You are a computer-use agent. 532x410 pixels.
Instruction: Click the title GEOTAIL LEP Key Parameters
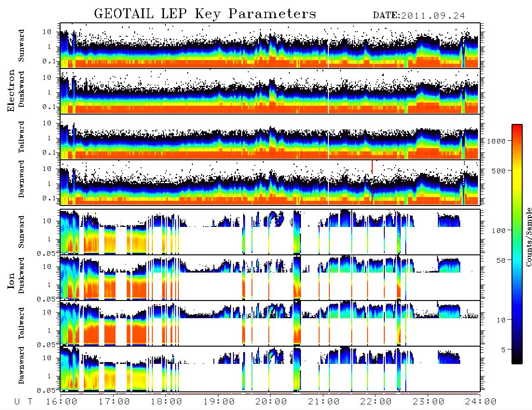[x=205, y=14]
